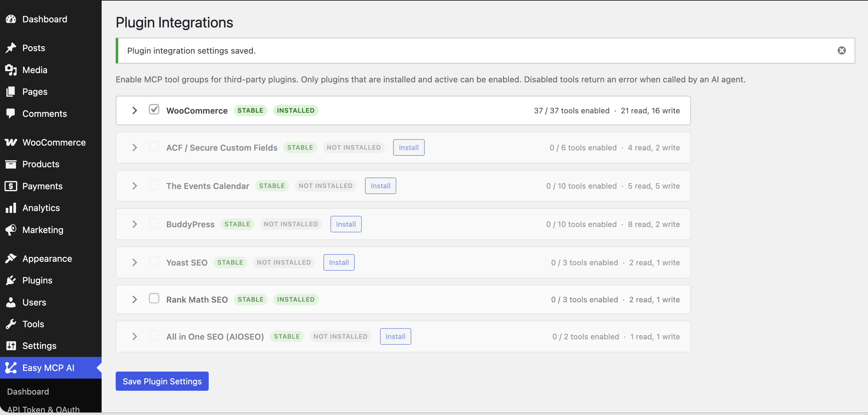Click '0 / 6 tools enabled' text
This screenshot has height=415, width=868.
[x=583, y=147]
